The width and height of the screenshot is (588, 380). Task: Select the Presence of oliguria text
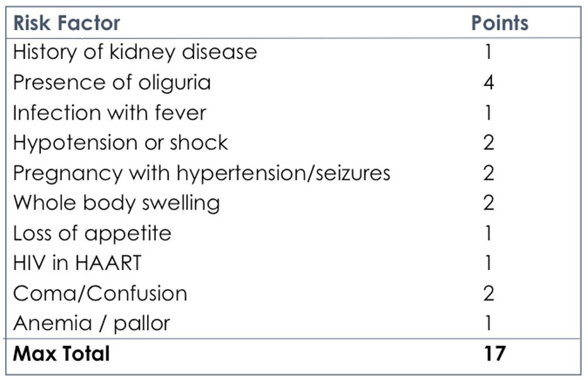click(112, 82)
